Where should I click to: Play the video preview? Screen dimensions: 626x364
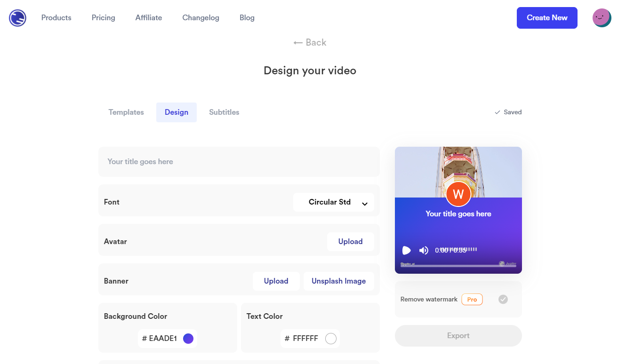point(406,250)
